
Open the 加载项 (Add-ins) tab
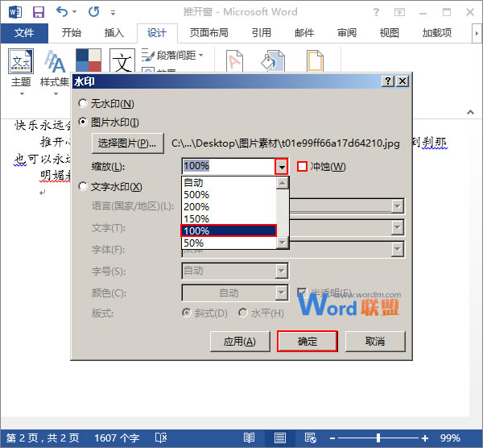(437, 33)
